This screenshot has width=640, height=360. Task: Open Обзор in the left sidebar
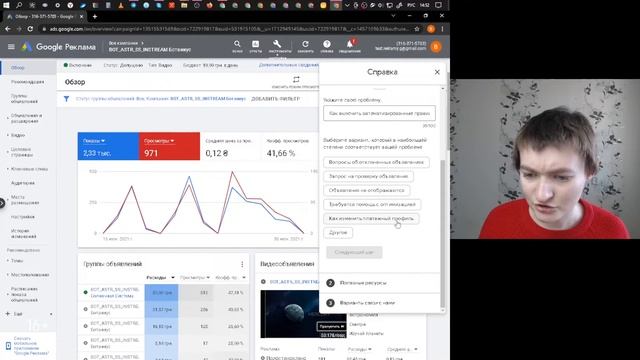point(29,68)
